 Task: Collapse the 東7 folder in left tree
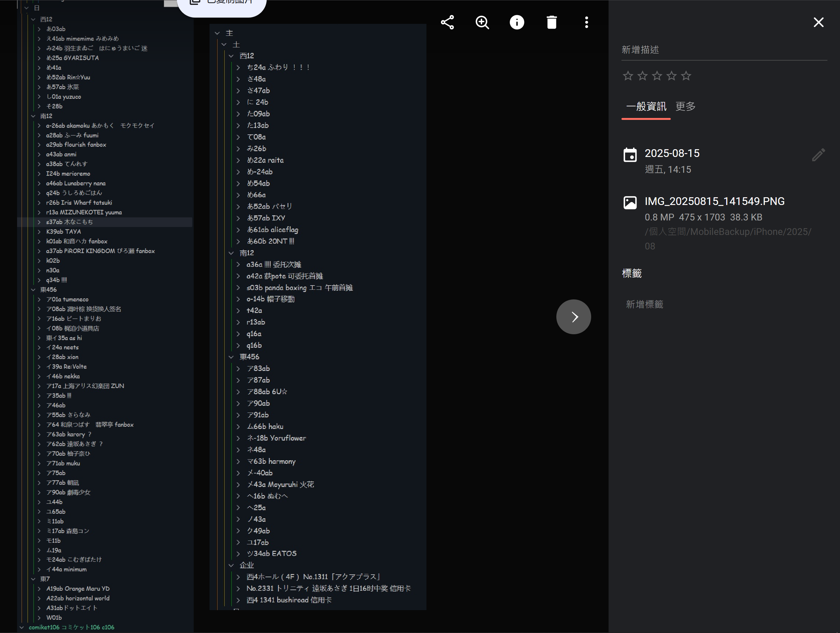point(33,579)
